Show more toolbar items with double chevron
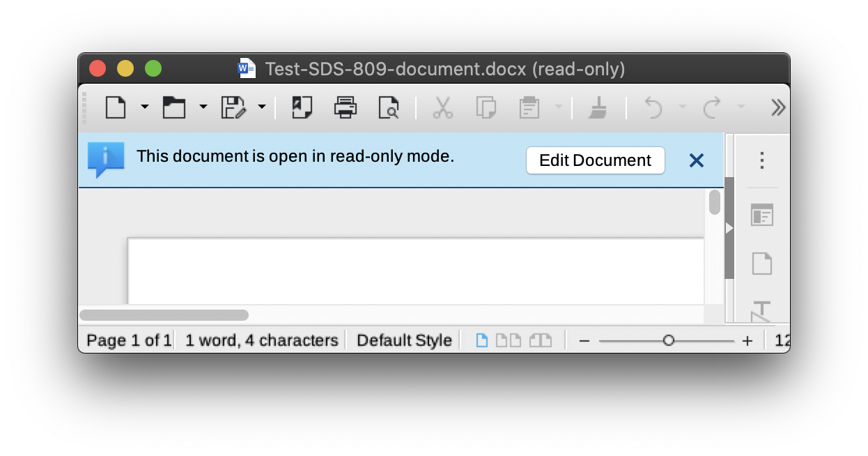 (778, 107)
